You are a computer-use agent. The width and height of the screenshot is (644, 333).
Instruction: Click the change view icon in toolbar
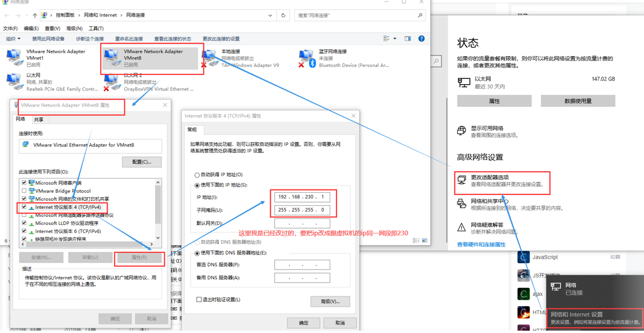click(x=386, y=38)
